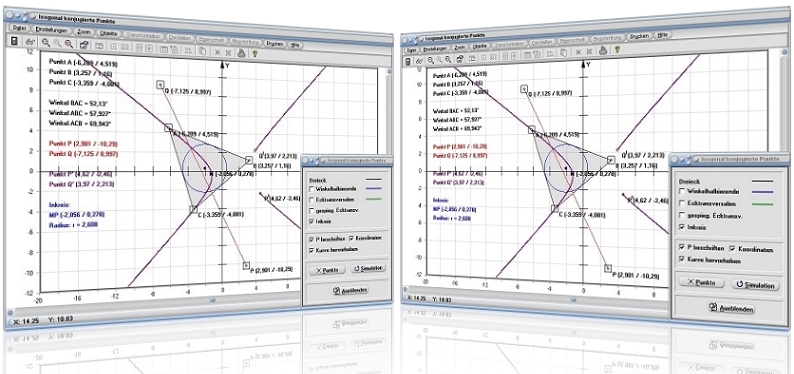
Task: Toggle gespieg. Ecktransv. checkbox in right panel
Action: [x=682, y=215]
